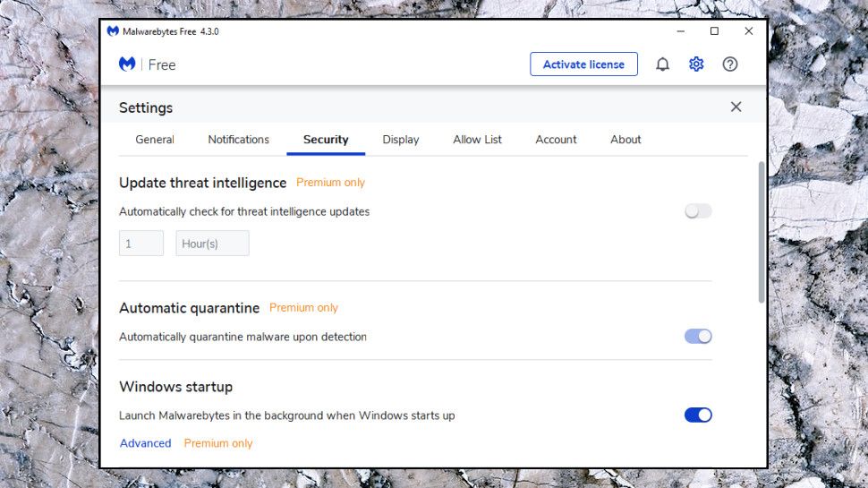The height and width of the screenshot is (488, 868).
Task: Switch to the General tab
Action: tap(155, 140)
